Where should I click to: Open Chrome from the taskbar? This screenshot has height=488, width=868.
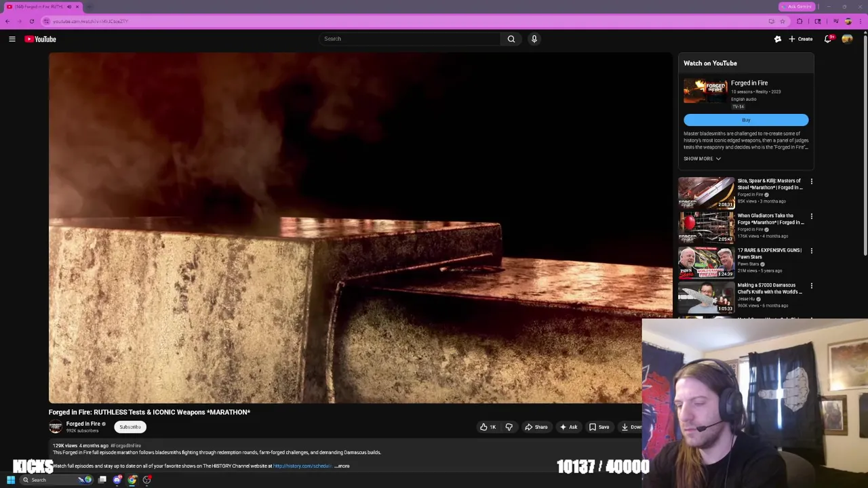132,480
